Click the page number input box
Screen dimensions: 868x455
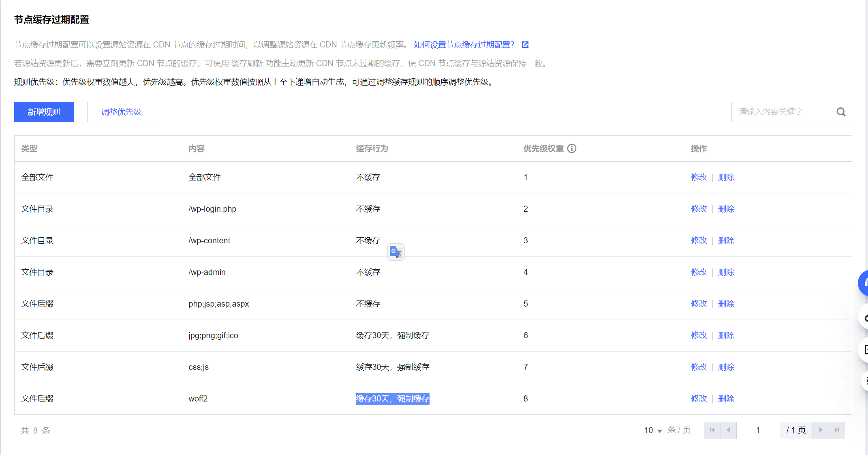coord(758,430)
